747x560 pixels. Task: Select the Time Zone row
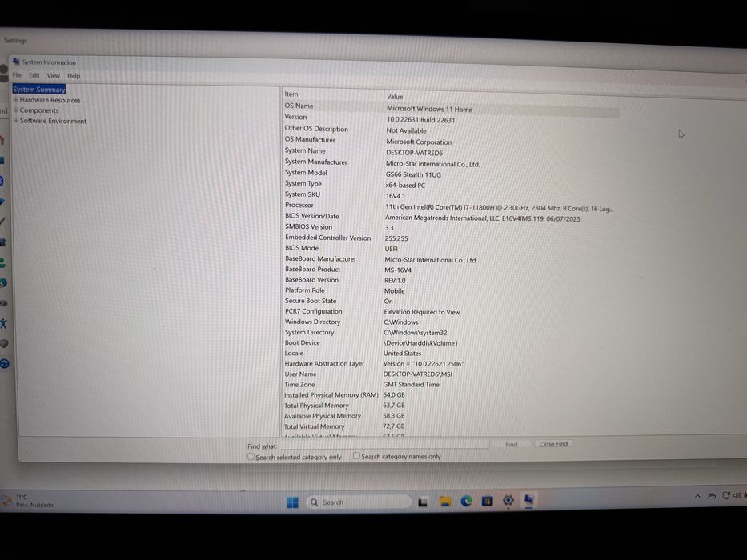[x=451, y=384]
